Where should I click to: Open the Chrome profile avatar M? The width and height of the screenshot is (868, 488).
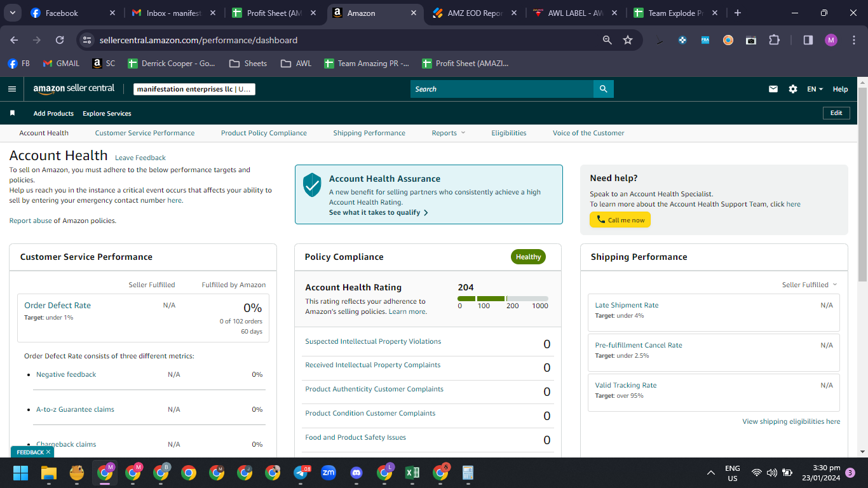831,40
